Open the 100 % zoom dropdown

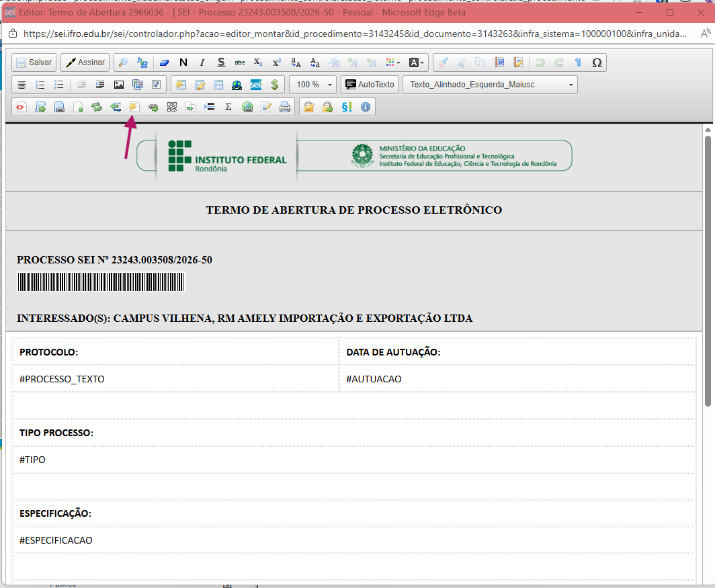point(313,85)
